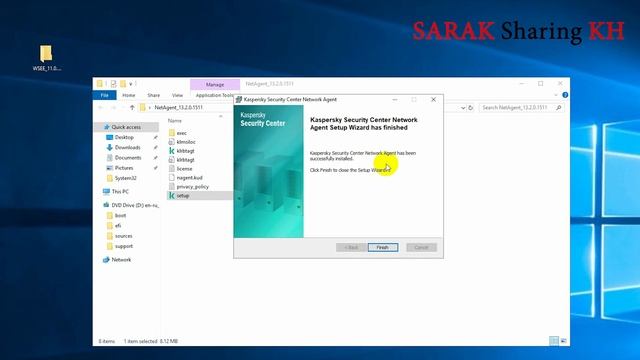Screen dimensions: 640x360
Task: Click the NetAgent_13.2.0.1511 address breadcrumb
Action: pyautogui.click(x=178, y=107)
